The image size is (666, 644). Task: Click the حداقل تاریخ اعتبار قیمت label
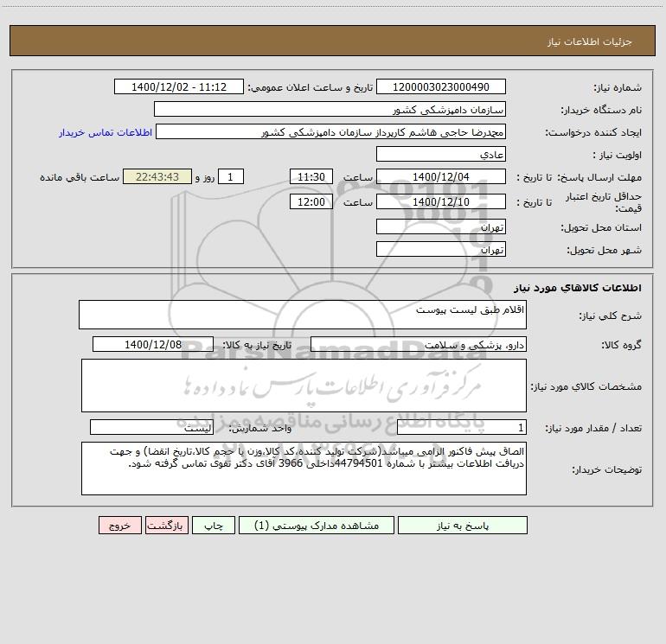604,202
